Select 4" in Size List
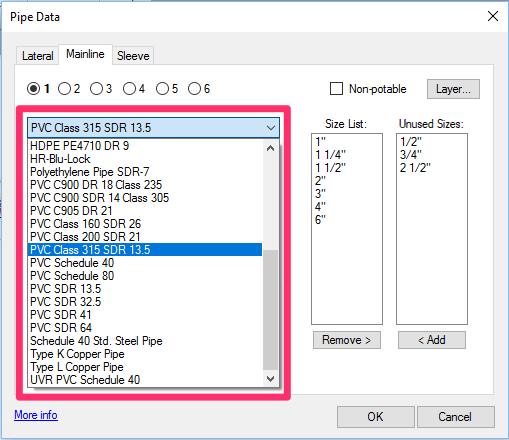Viewport: 509px width, 440px height. 347,207
